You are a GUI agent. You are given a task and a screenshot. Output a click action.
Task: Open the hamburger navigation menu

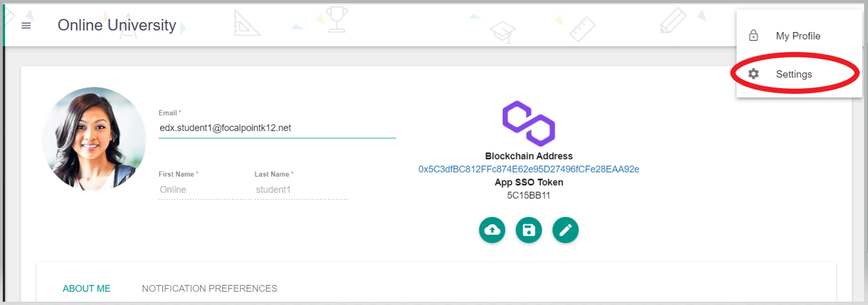26,25
